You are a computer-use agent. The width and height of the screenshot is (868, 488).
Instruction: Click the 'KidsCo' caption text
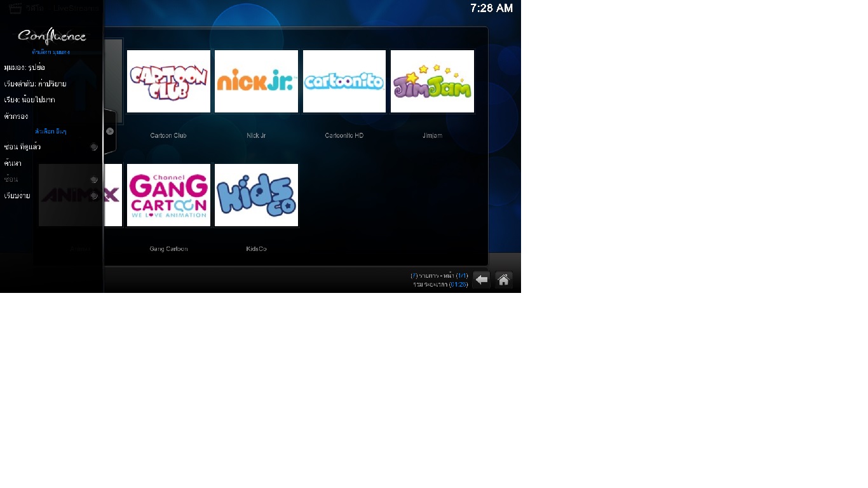(x=256, y=249)
